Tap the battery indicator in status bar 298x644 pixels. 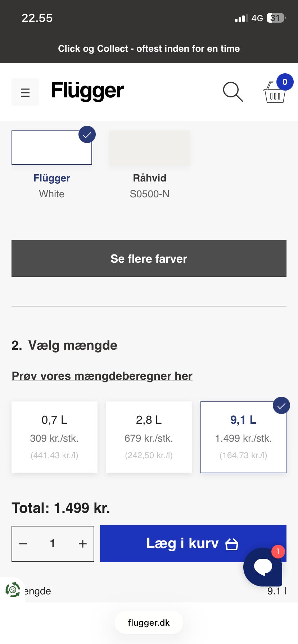[x=276, y=18]
